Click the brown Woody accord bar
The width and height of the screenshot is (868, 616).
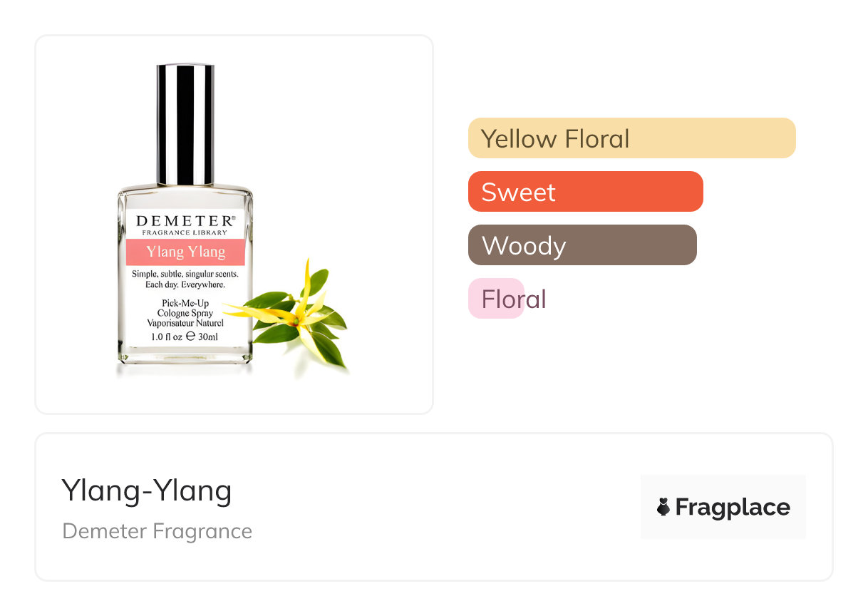(582, 245)
